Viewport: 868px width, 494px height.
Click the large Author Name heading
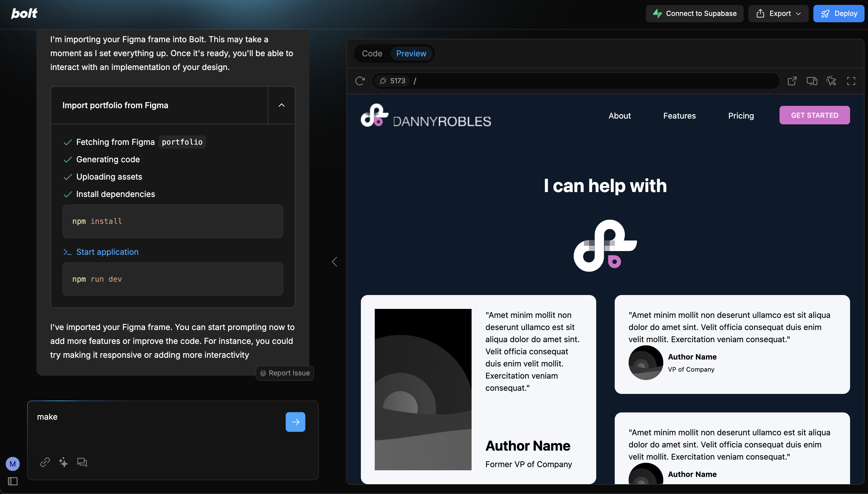pyautogui.click(x=528, y=445)
